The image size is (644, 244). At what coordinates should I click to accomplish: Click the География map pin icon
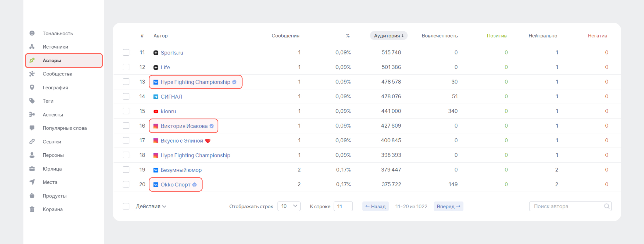point(32,87)
